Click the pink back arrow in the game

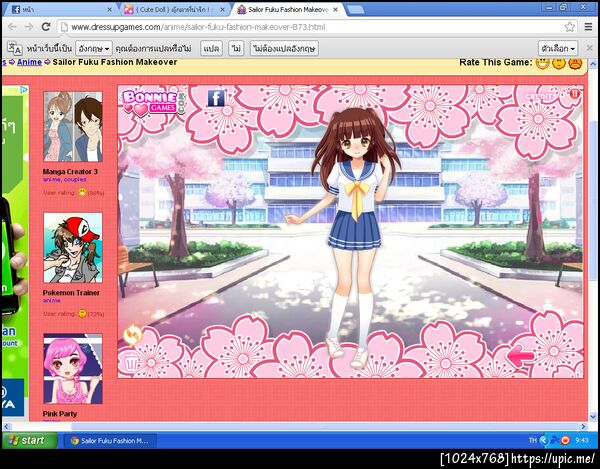520,356
